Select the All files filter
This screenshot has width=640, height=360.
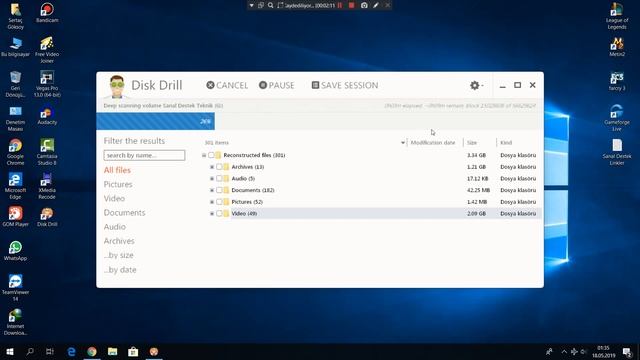117,170
